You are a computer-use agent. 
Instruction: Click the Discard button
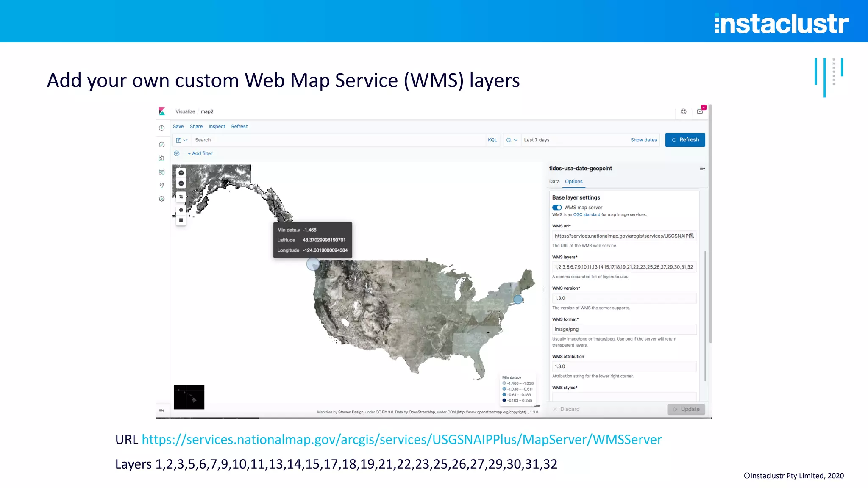click(566, 409)
